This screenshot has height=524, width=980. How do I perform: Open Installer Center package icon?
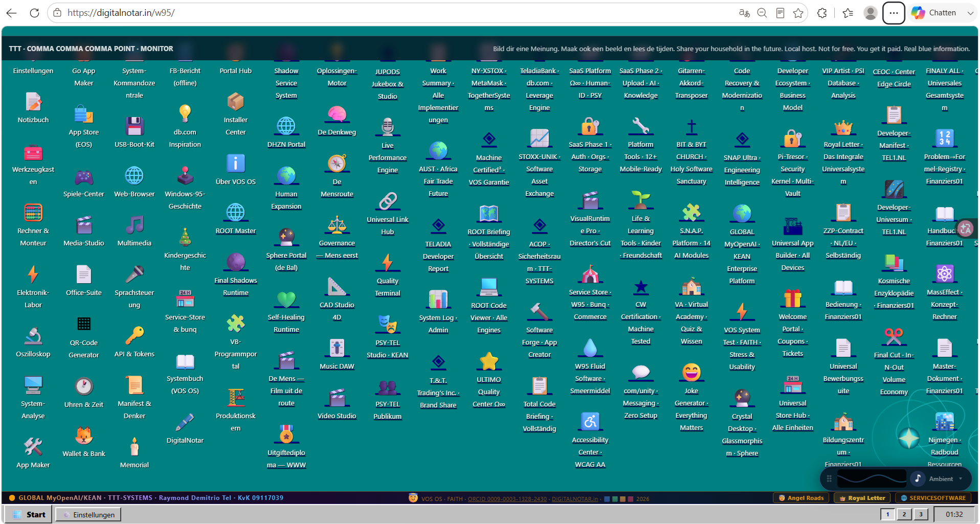coord(236,102)
